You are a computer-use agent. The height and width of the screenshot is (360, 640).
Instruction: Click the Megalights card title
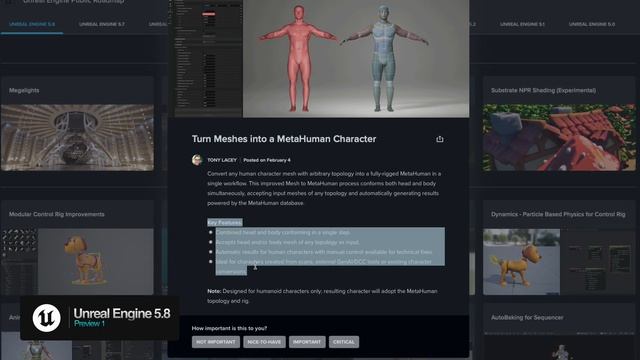point(24,90)
